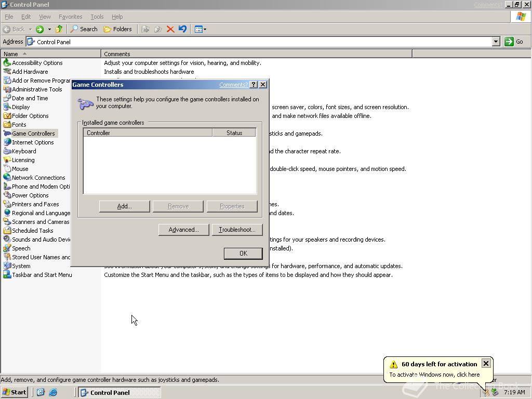Open the Forward history dropdown arrow
The height and width of the screenshot is (399, 532).
pos(49,29)
